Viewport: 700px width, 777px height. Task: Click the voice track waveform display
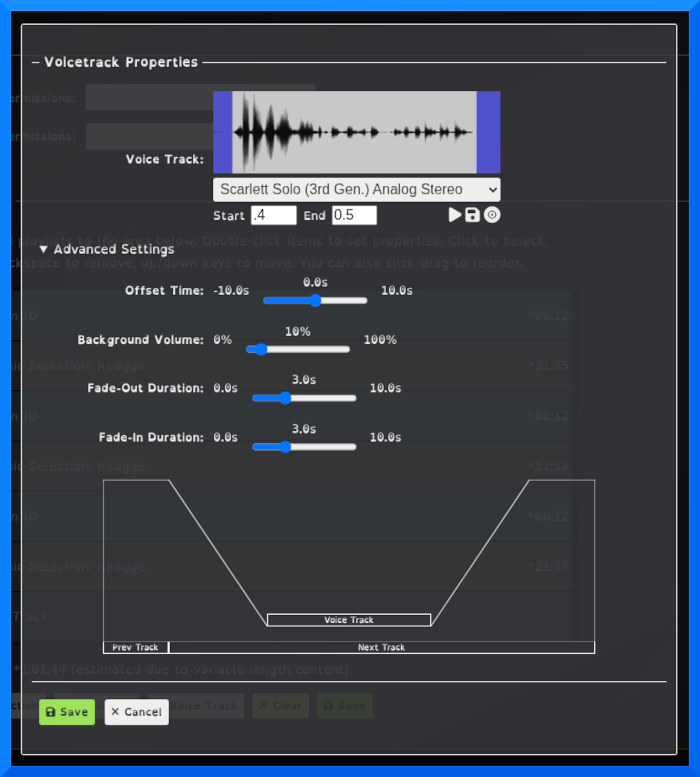pos(355,132)
